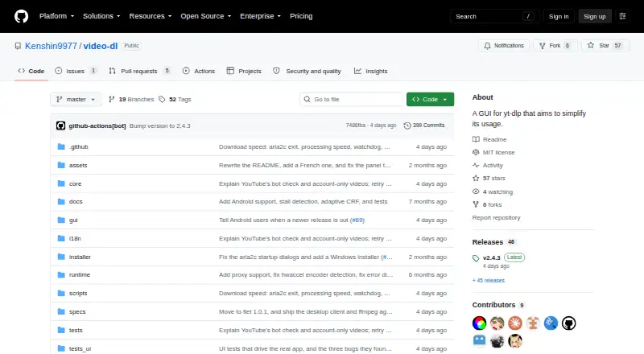This screenshot has height=354, width=644.
Task: Click the clock icon beside 399 Commits
Action: pos(407,126)
